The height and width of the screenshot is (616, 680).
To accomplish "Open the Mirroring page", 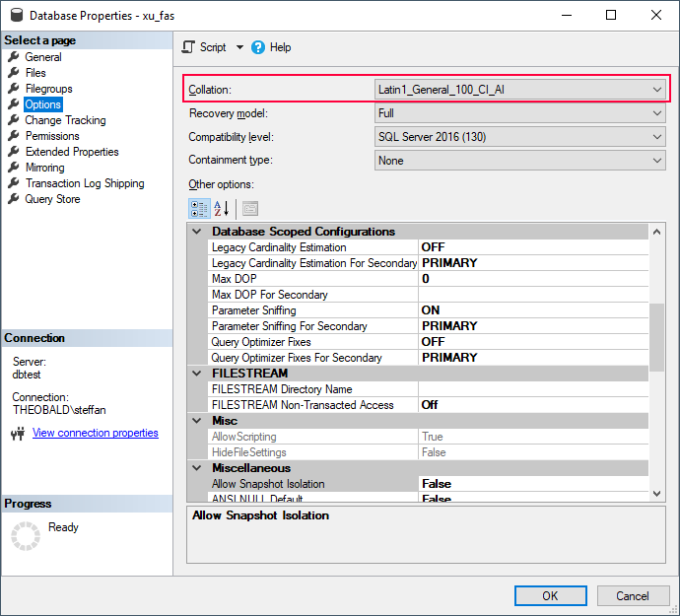I will (x=45, y=168).
